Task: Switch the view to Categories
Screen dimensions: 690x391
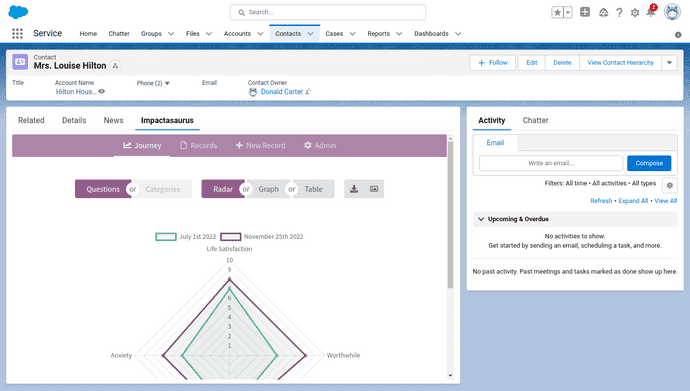Action: click(x=162, y=189)
